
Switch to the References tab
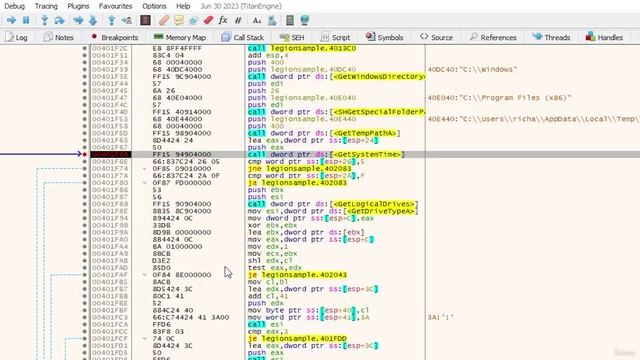(x=493, y=37)
